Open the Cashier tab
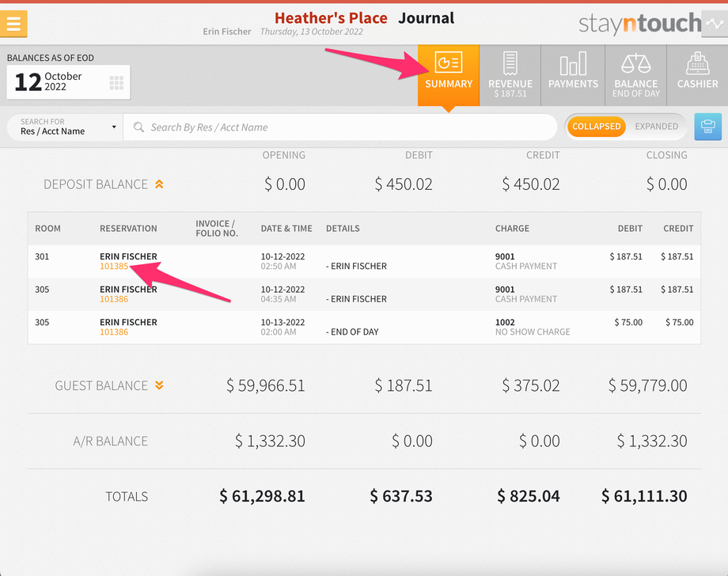This screenshot has height=576, width=728. [x=697, y=75]
